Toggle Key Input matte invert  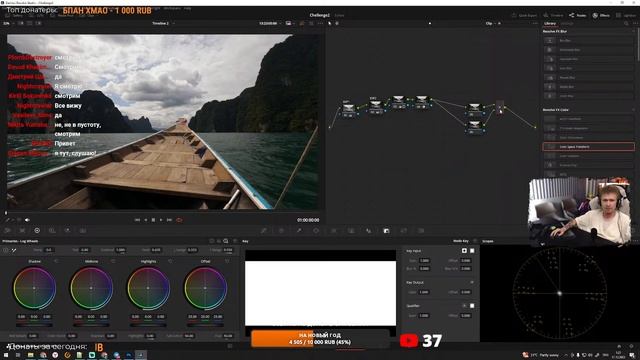[464, 251]
